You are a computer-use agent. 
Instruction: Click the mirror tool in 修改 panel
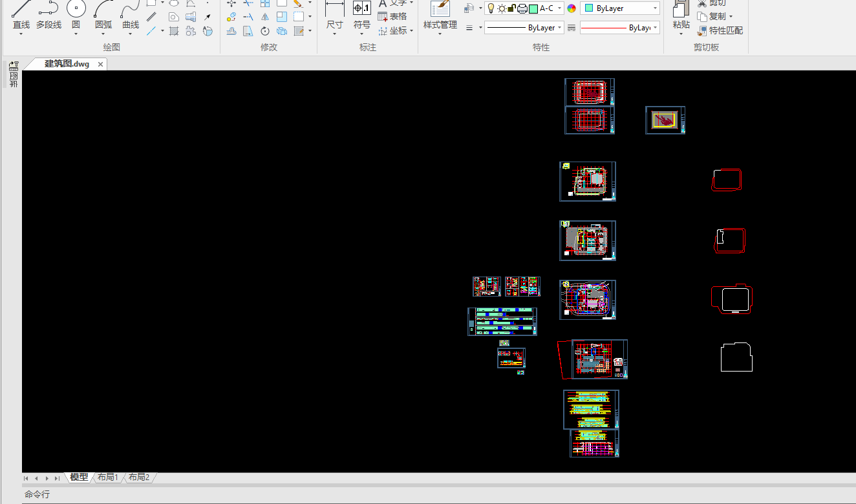coord(265,17)
